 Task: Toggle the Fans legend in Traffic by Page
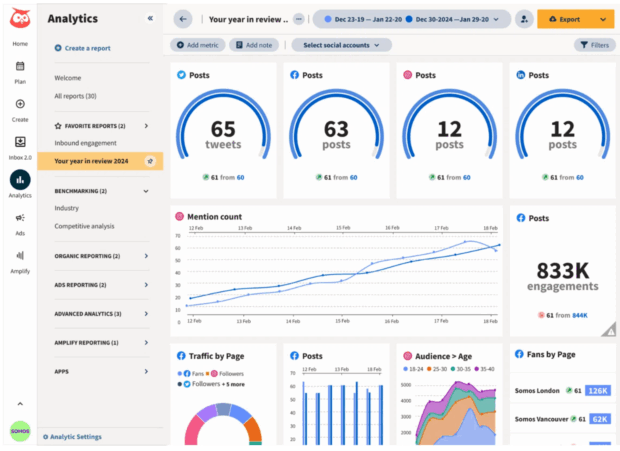191,374
